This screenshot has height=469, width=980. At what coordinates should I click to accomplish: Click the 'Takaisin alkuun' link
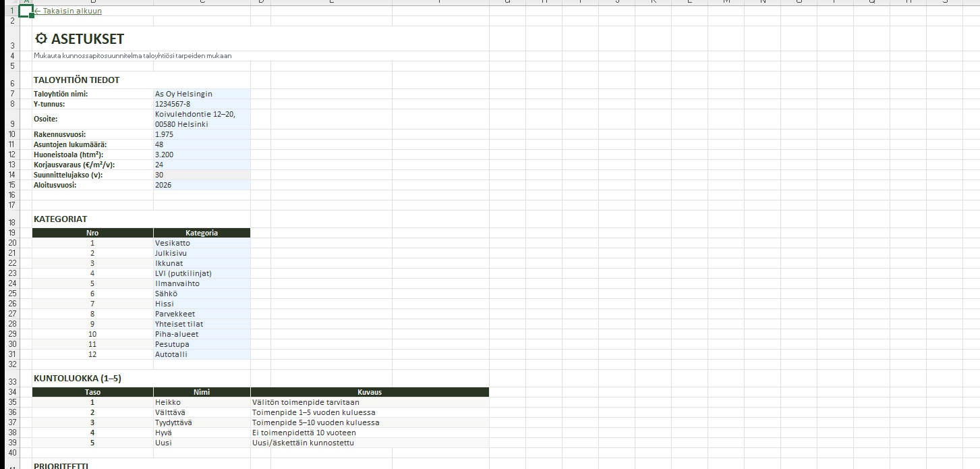point(69,11)
